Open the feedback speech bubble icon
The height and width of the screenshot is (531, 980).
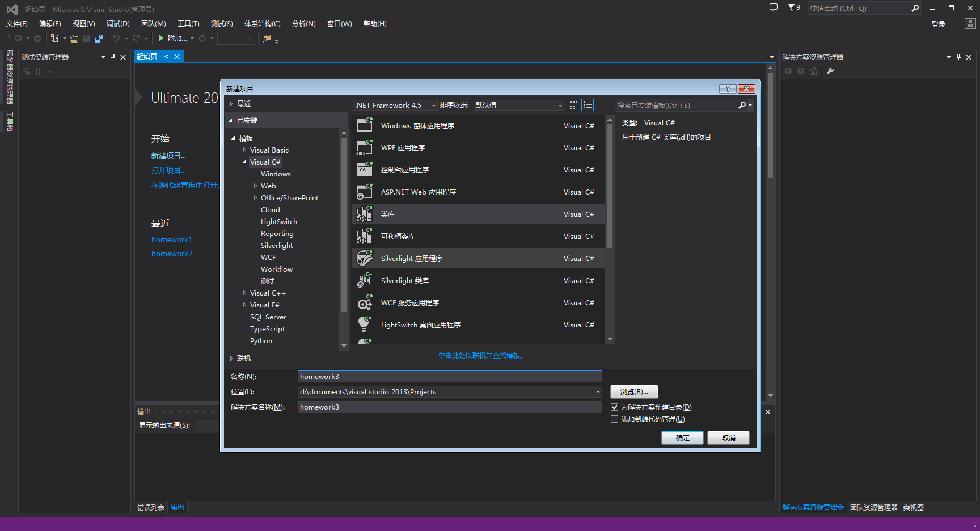click(x=773, y=7)
